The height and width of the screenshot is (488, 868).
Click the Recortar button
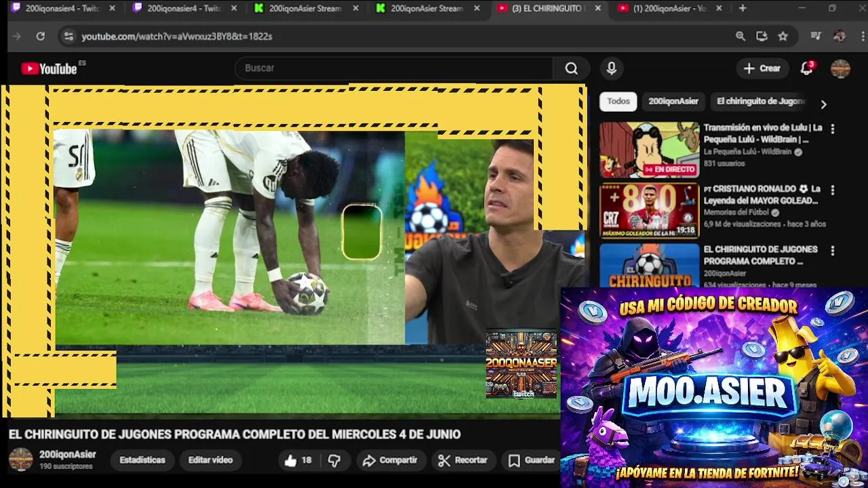coord(463,460)
